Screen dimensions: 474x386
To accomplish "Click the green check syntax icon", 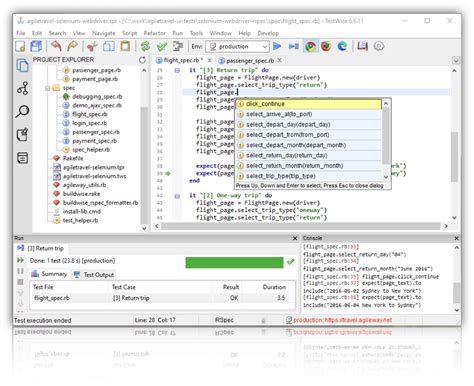I will [x=162, y=46].
